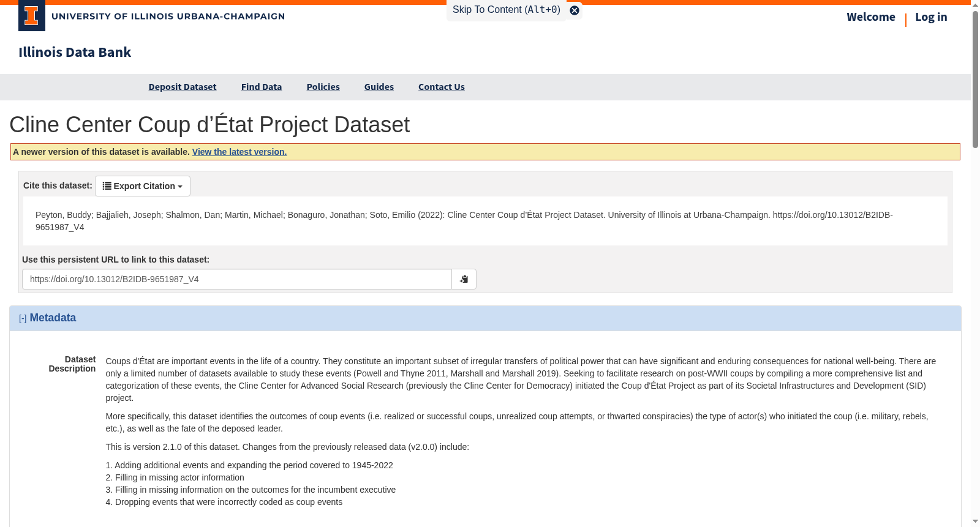Click the Metadata heading text
Screen dimensions: 980x527
[53, 318]
